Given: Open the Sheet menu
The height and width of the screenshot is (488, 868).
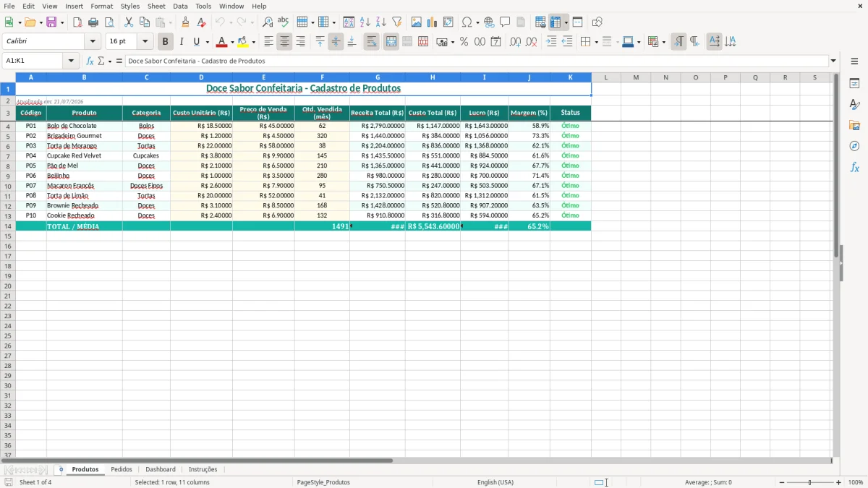Looking at the screenshot, I should [x=156, y=6].
